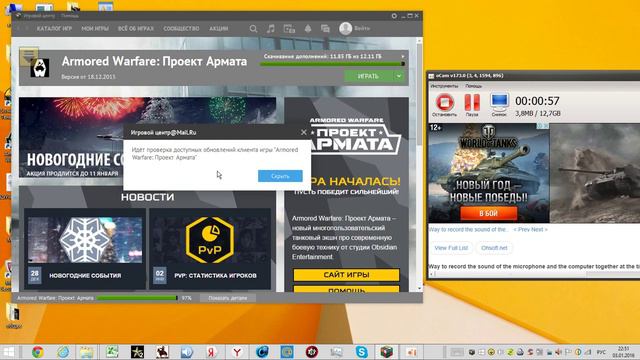640x360 pixels.
Task: Open File Explorer folder on the taskbar
Action: coord(87,352)
